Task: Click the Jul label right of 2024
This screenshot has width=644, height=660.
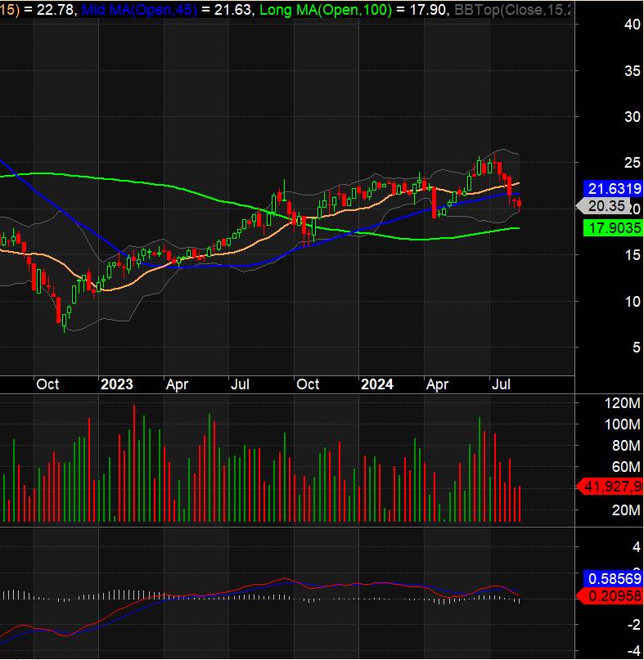Action: tap(501, 384)
